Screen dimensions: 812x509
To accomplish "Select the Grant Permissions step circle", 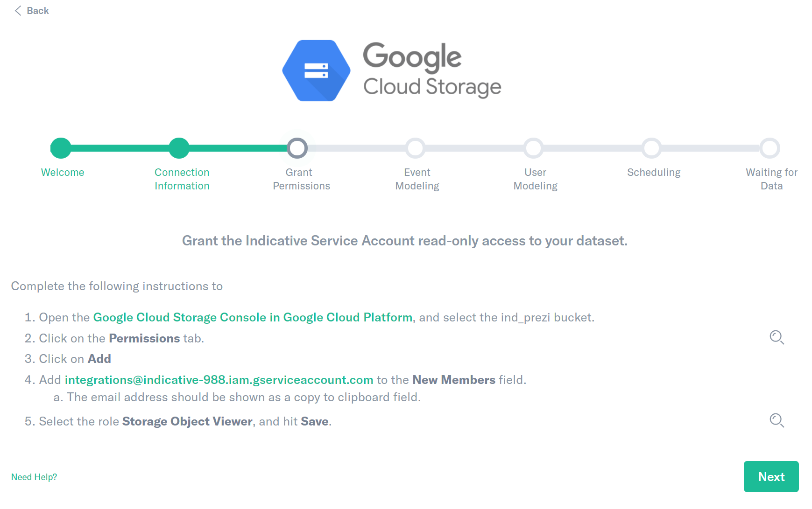I will click(297, 148).
